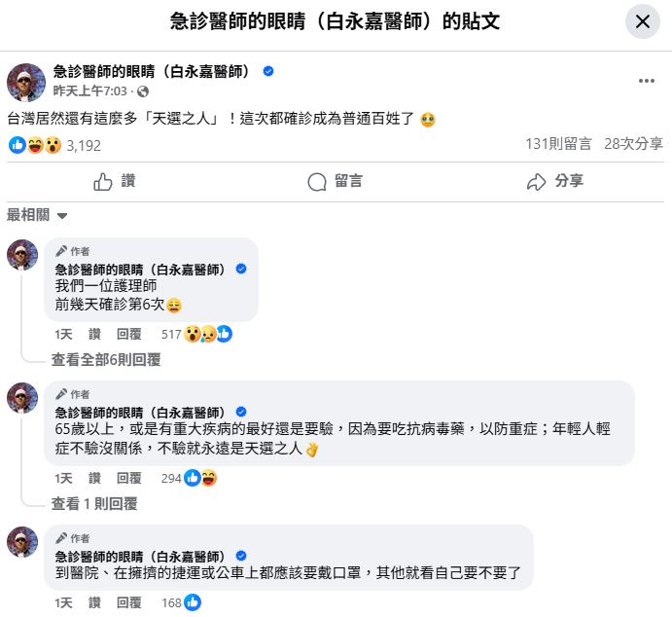The width and height of the screenshot is (672, 617).
Task: Expand 查看全部6則回覆 replies
Action: (106, 359)
